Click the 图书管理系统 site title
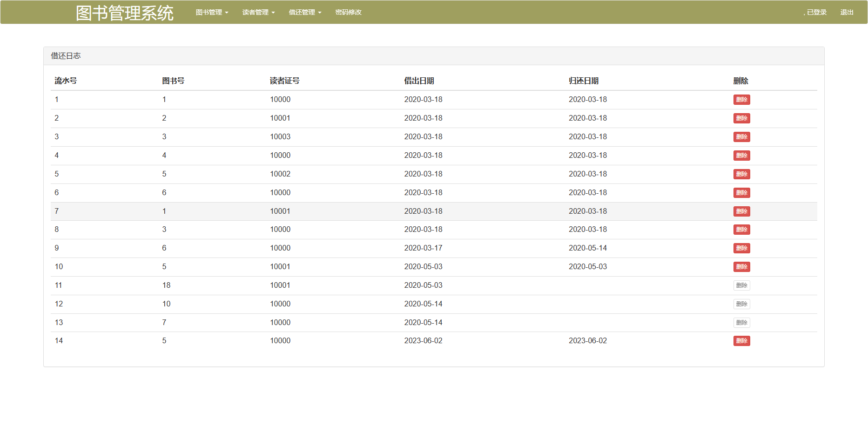The width and height of the screenshot is (868, 441). [125, 13]
